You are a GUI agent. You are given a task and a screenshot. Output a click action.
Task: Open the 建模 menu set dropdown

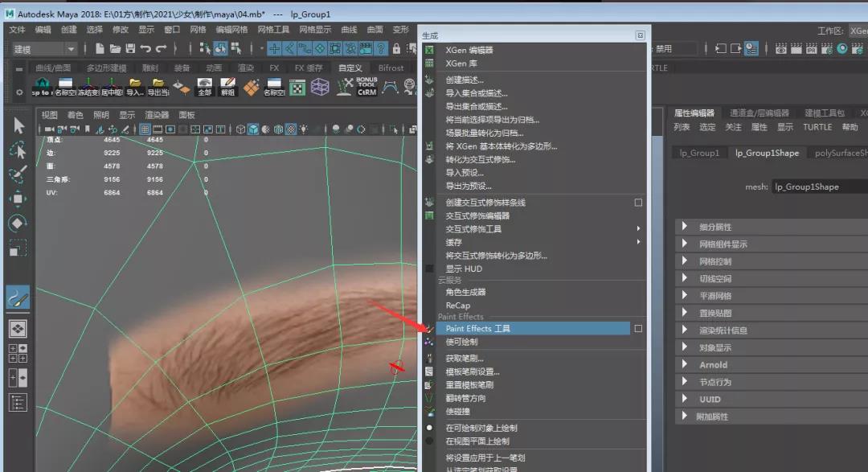click(45, 49)
